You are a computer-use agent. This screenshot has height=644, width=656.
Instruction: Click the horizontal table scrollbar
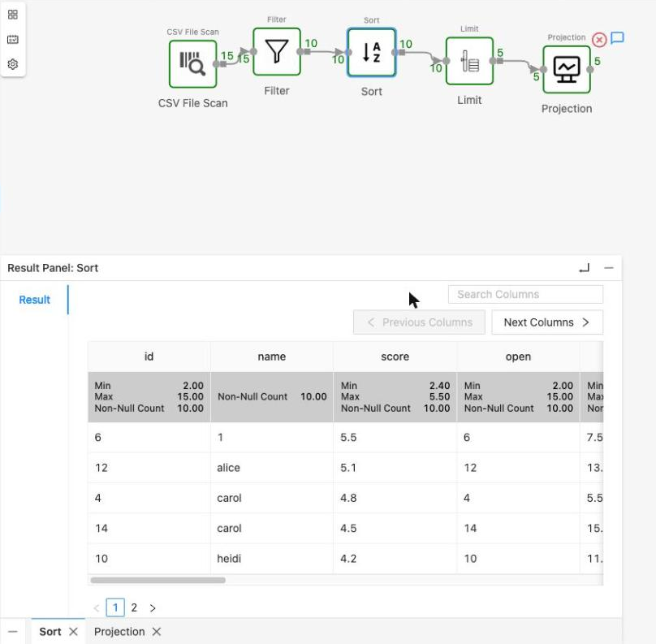click(x=158, y=580)
